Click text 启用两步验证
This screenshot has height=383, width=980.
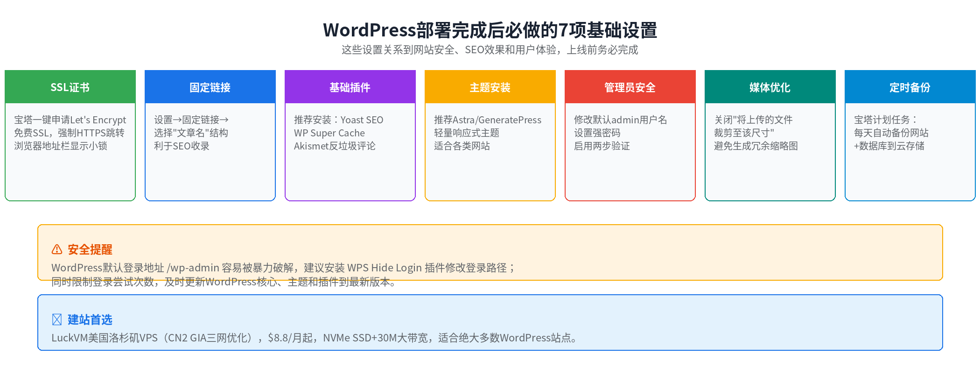(x=602, y=146)
